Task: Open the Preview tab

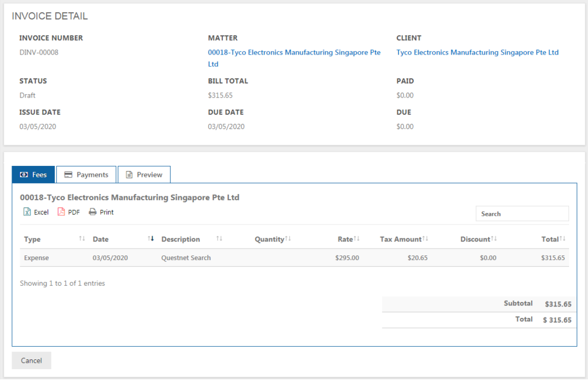Action: pyautogui.click(x=144, y=174)
